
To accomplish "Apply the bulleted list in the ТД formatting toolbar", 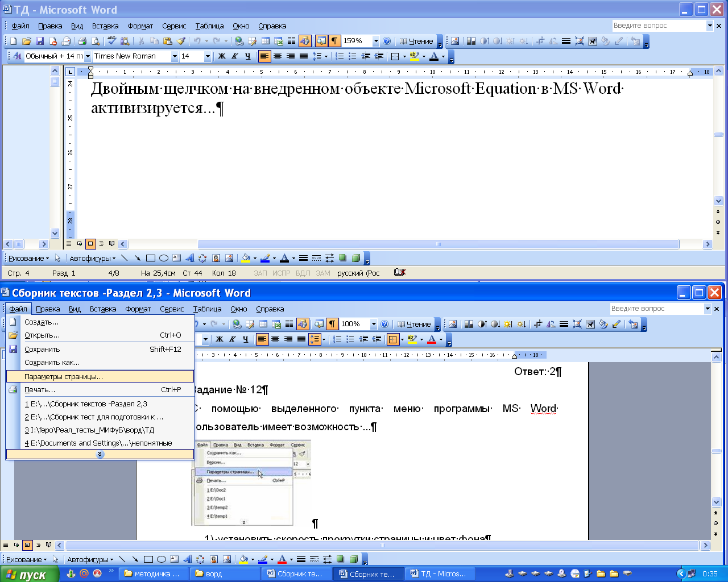I will tap(353, 56).
